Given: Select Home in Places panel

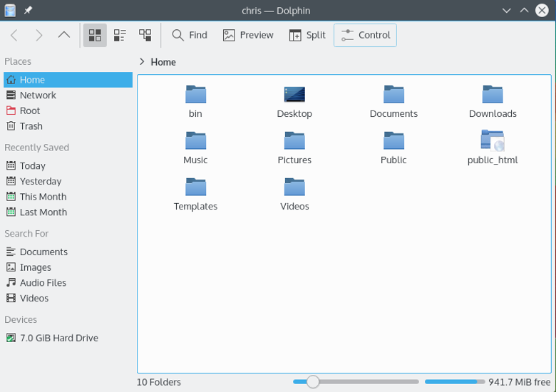Looking at the screenshot, I should point(68,80).
